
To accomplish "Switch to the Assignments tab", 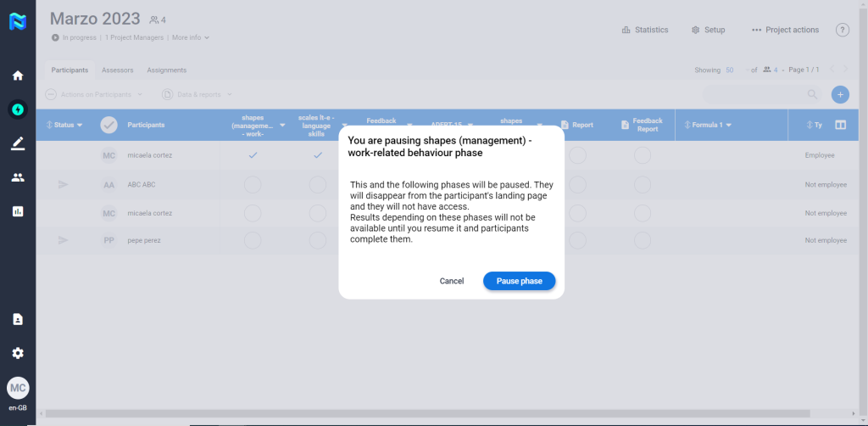I will [166, 70].
